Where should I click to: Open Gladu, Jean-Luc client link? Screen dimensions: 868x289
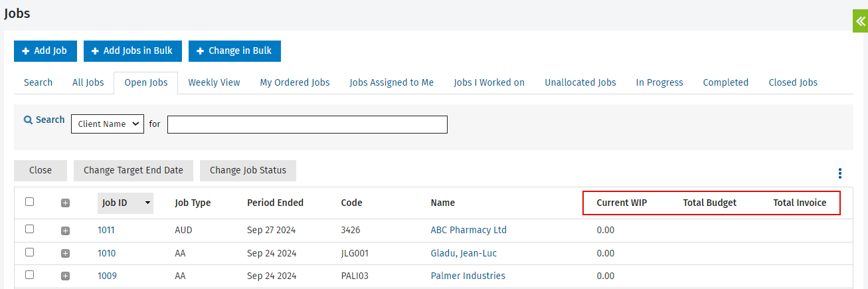coord(464,253)
